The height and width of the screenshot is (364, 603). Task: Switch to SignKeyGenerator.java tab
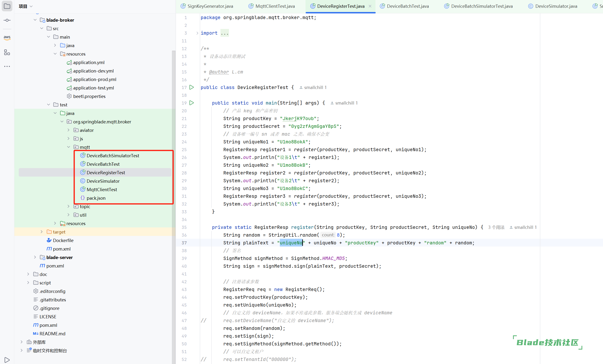point(207,6)
